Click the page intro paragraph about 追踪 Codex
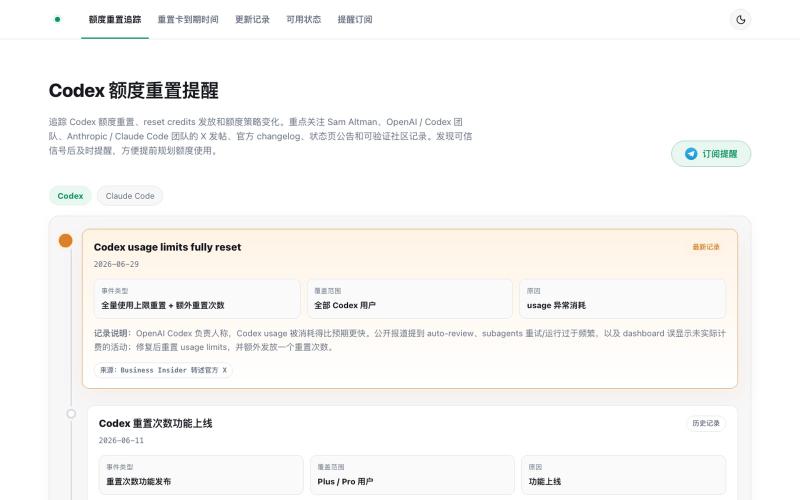The image size is (800, 500). pos(260,136)
